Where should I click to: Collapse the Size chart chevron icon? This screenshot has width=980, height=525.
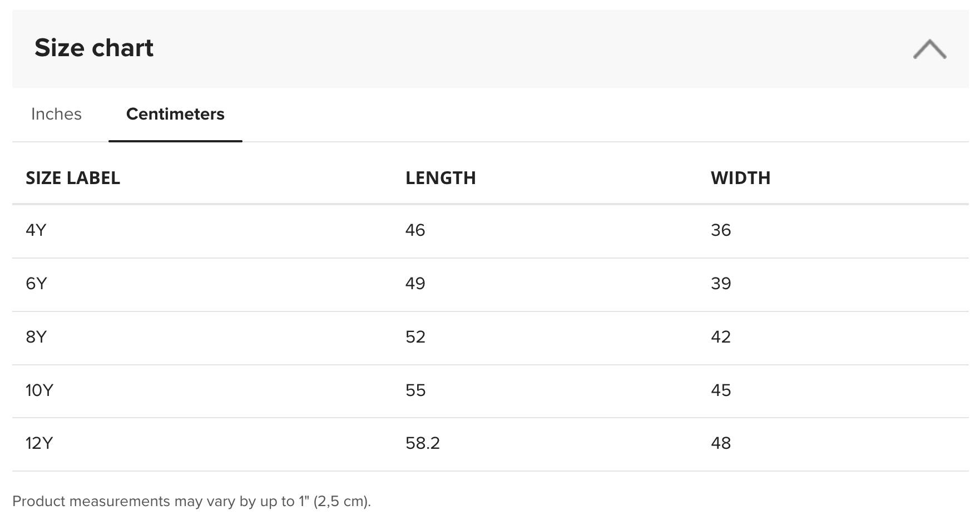(x=929, y=49)
